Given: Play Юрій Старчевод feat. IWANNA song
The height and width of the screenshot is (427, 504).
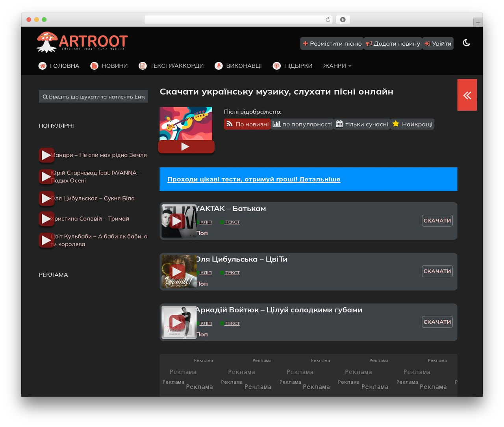Looking at the screenshot, I should point(46,176).
